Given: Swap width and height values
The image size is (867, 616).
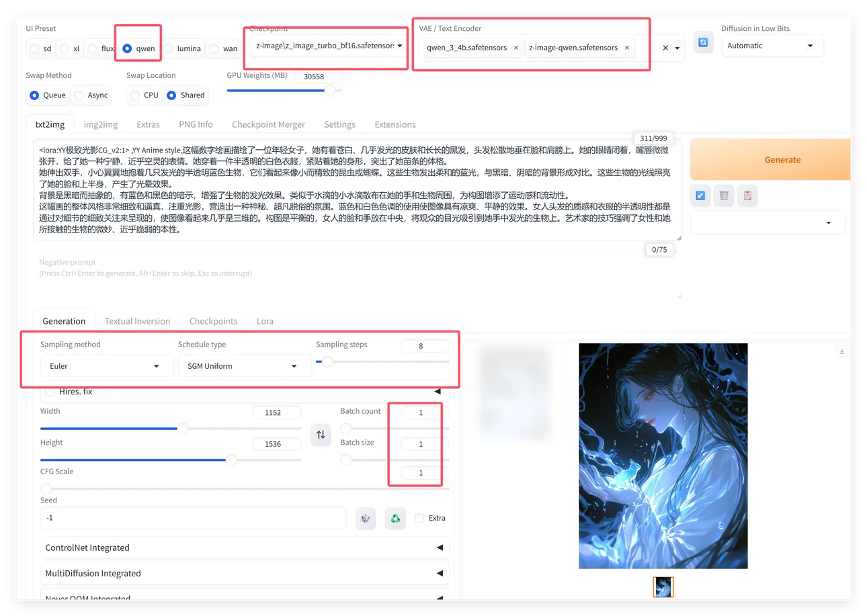Looking at the screenshot, I should pyautogui.click(x=321, y=435).
